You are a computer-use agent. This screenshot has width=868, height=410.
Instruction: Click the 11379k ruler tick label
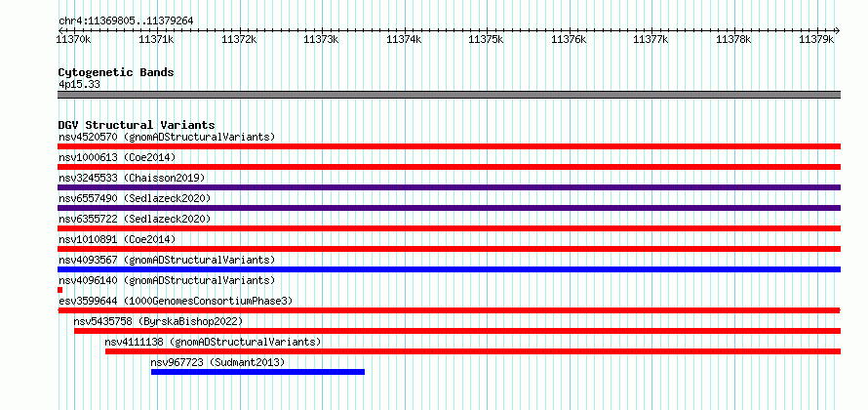pos(816,39)
